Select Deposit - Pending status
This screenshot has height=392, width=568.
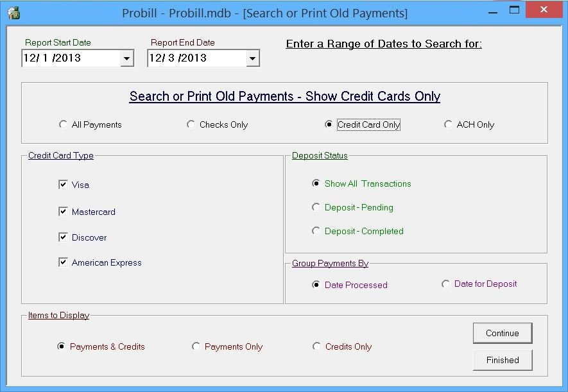(316, 207)
